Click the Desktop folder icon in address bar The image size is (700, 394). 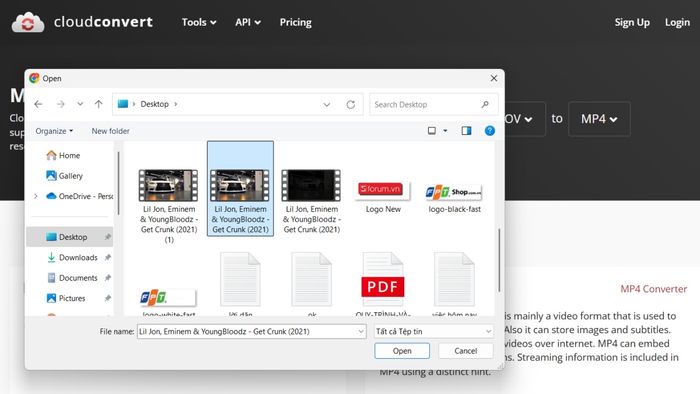tap(123, 104)
